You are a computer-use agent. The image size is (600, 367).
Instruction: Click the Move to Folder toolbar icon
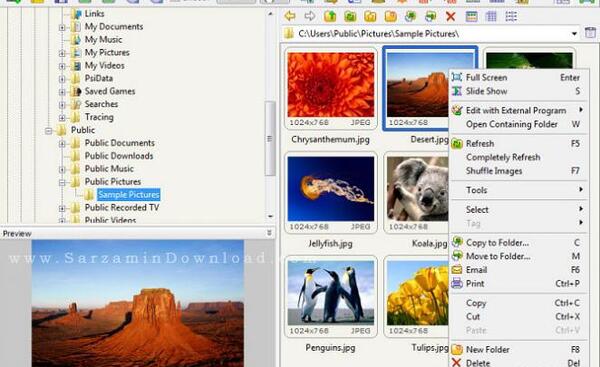click(x=430, y=16)
